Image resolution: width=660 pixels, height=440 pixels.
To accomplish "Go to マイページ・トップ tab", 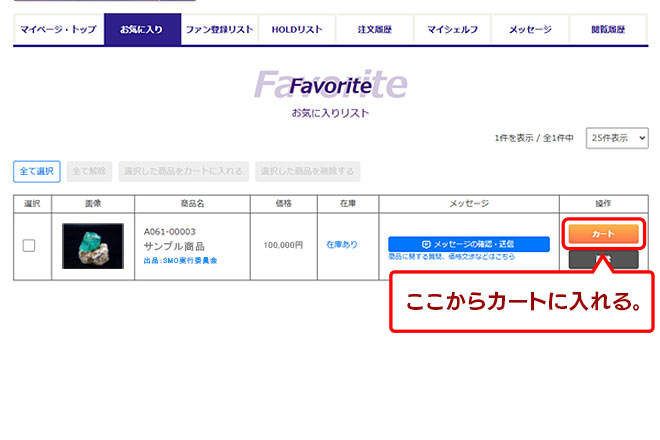I will (x=58, y=30).
